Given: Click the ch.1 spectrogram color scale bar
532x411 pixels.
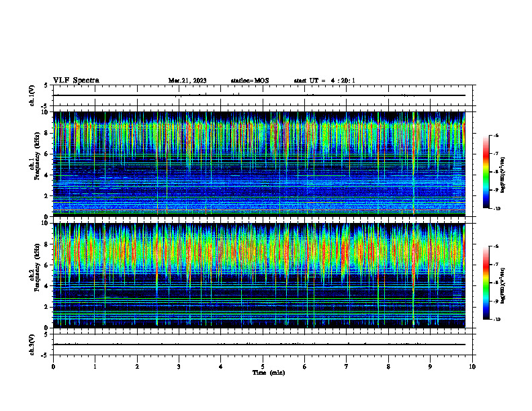Looking at the screenshot, I should click(x=486, y=172).
